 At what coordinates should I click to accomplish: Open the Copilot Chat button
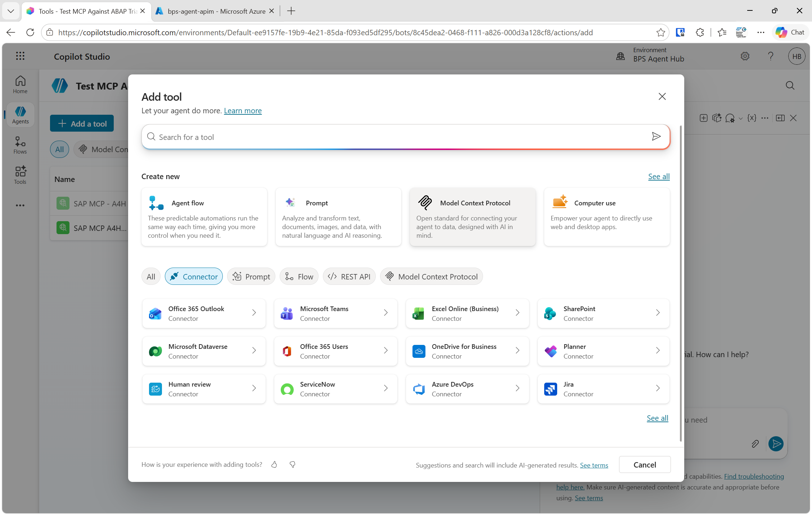point(790,32)
